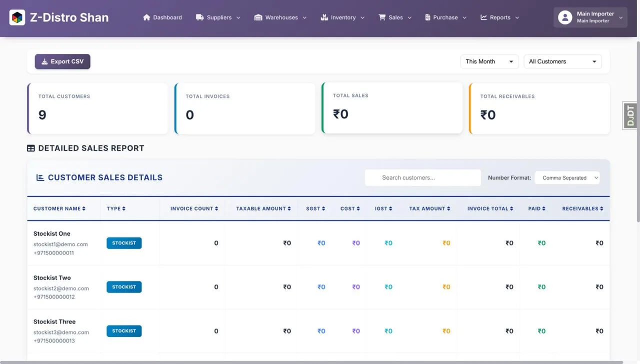The height and width of the screenshot is (364, 640).
Task: Click the Total Sales card
Action: click(392, 107)
